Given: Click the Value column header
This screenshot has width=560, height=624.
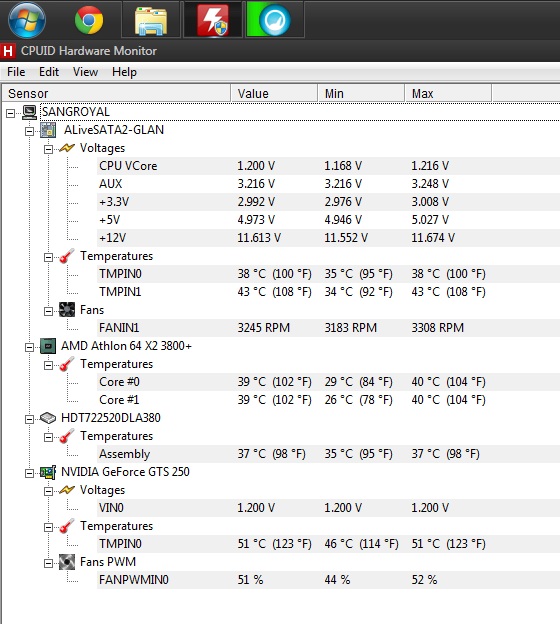Looking at the screenshot, I should coord(274,94).
